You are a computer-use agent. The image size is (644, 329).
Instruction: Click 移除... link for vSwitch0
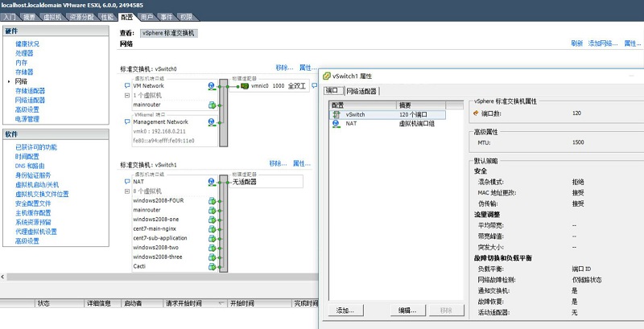[x=284, y=68]
